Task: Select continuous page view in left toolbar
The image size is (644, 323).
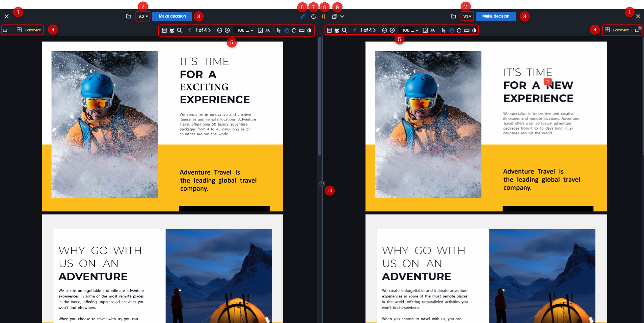Action: click(x=172, y=30)
